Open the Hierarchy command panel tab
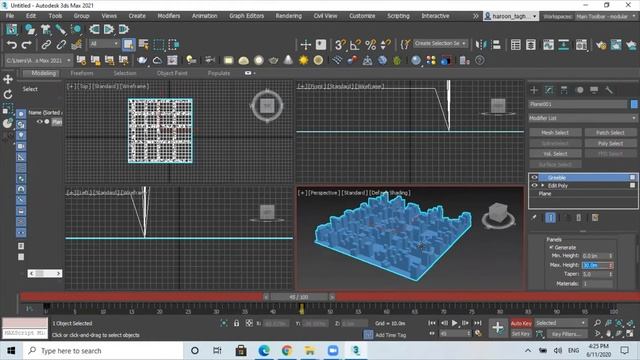 (x=564, y=90)
